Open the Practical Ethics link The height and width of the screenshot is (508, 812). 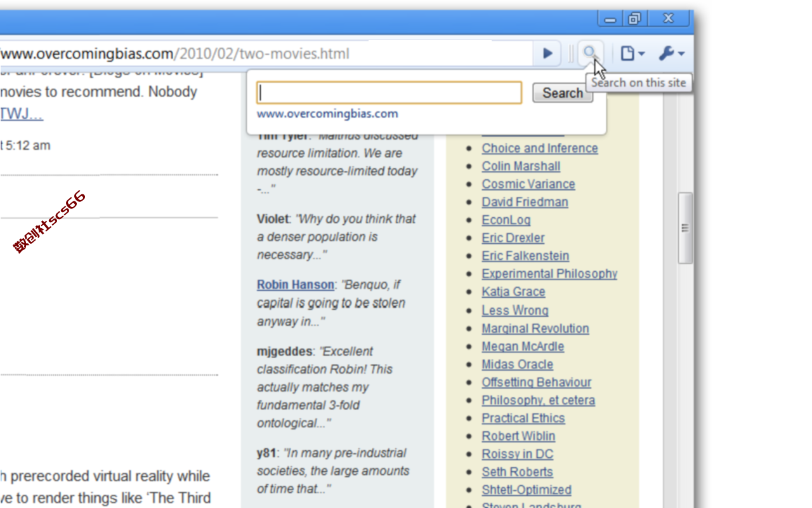pyautogui.click(x=523, y=418)
